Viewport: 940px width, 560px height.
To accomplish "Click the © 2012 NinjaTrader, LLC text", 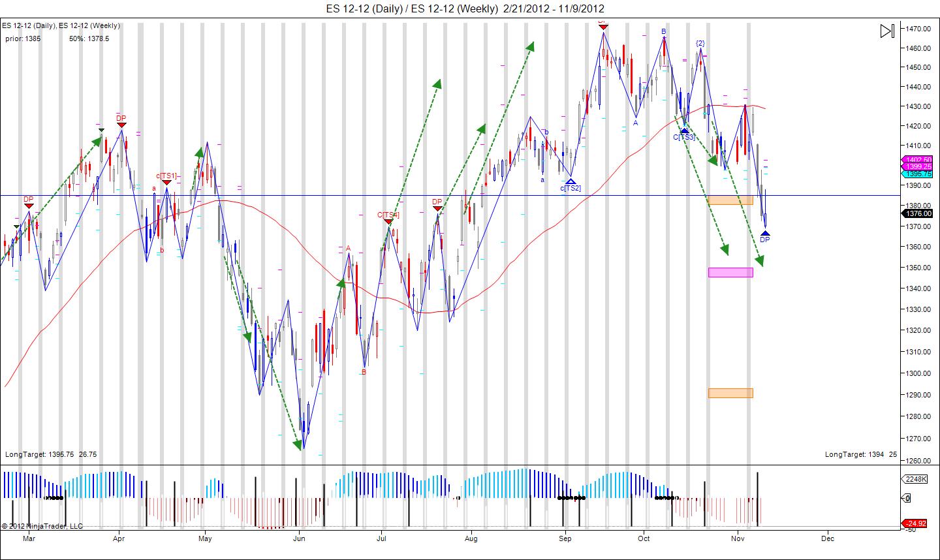I will 43,526.
